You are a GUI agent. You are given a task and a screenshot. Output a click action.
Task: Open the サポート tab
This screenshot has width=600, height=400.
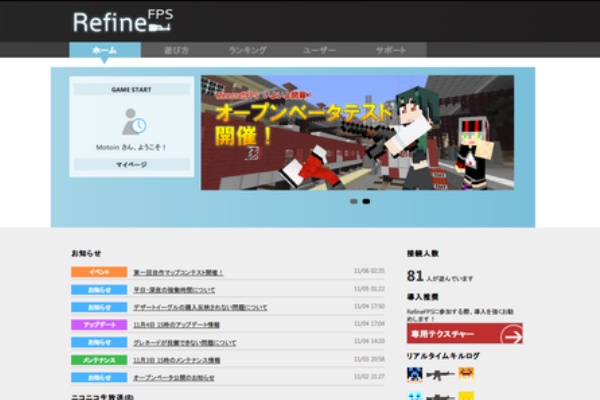point(391,50)
